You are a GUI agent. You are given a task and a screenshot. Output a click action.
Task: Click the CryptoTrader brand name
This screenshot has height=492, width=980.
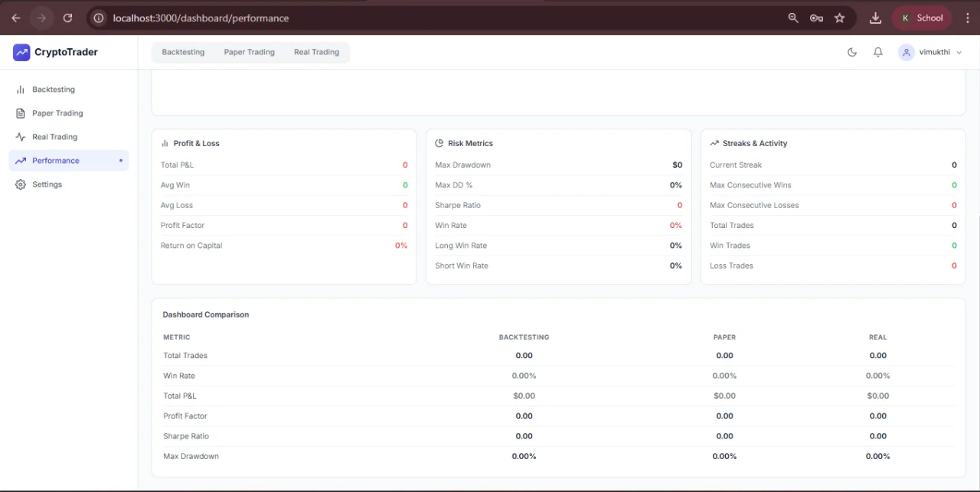(x=66, y=52)
